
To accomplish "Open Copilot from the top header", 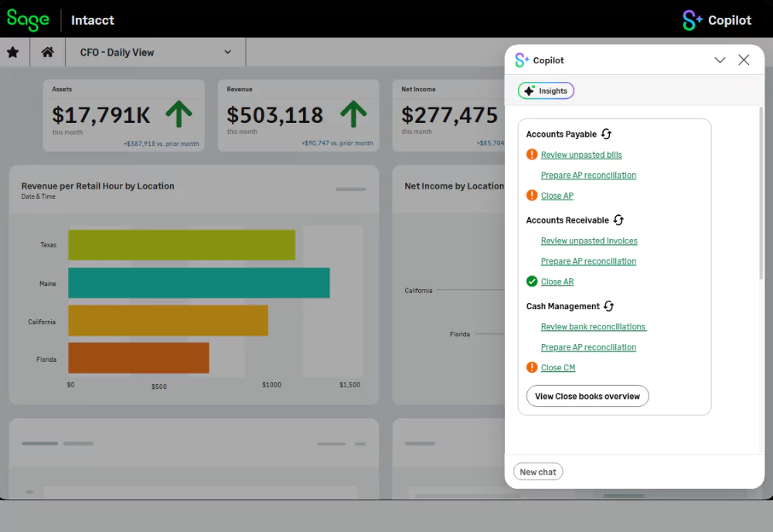I will click(x=717, y=20).
